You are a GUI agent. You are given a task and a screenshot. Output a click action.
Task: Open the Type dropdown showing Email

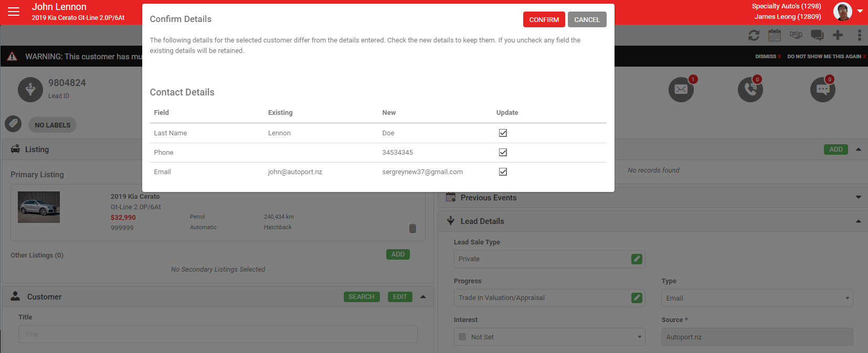coord(757,298)
